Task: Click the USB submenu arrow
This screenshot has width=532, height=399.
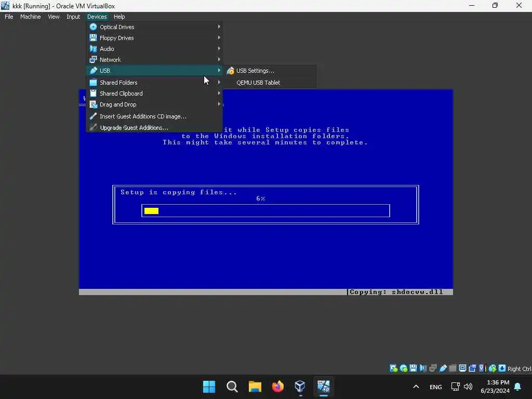Action: tap(219, 70)
